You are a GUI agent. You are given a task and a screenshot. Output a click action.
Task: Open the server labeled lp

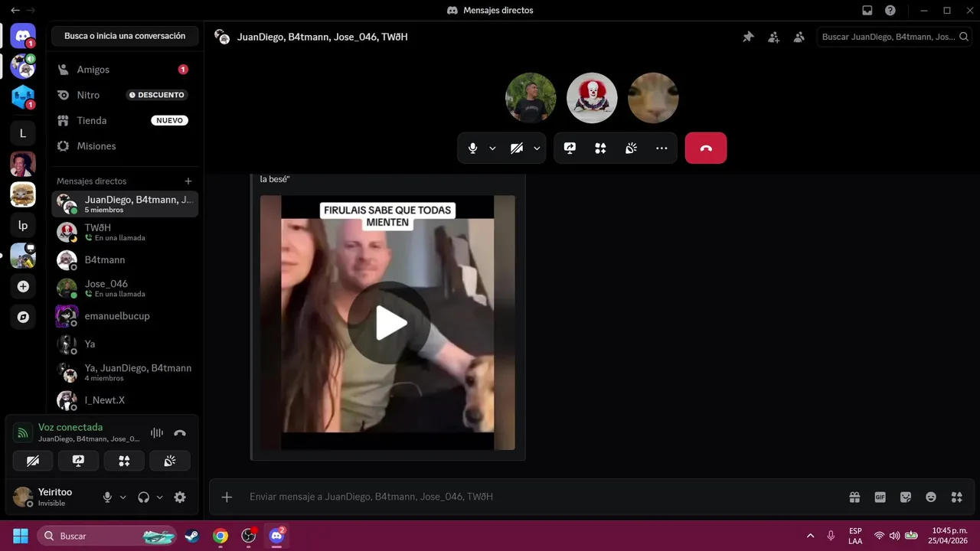(x=23, y=225)
